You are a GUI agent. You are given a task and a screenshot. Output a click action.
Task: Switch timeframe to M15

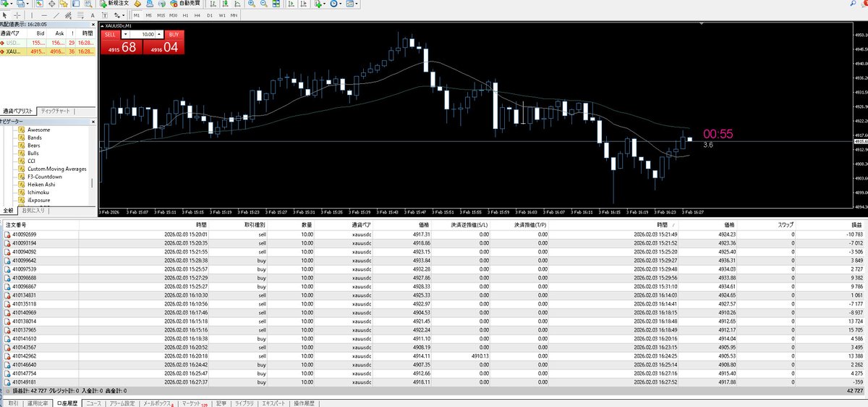[161, 15]
